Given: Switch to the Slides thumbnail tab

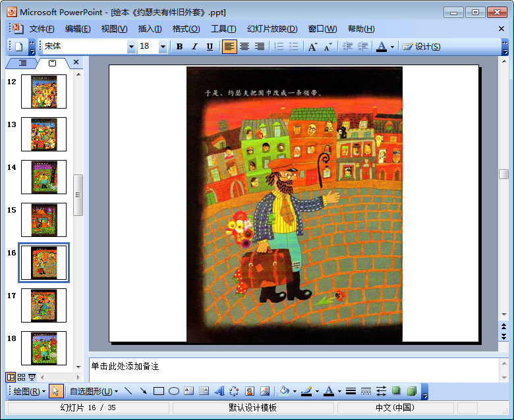Looking at the screenshot, I should pos(53,63).
